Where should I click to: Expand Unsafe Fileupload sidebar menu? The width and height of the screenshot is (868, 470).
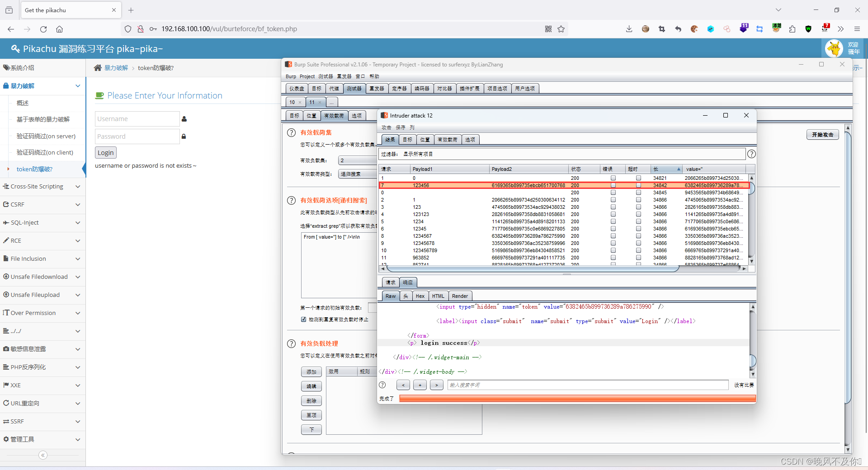tap(42, 295)
